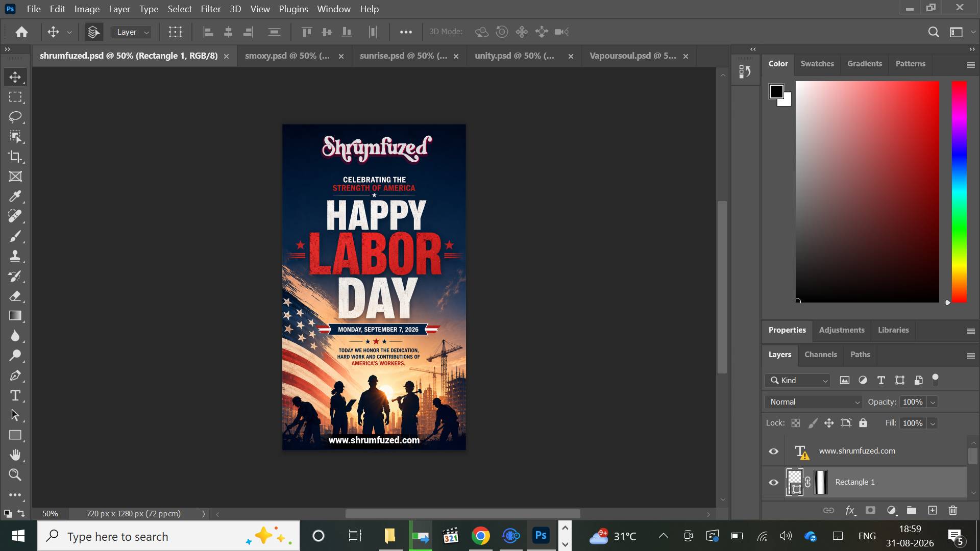This screenshot has height=551, width=980.
Task: Choose the Eyedropper tool
Action: [x=15, y=196]
